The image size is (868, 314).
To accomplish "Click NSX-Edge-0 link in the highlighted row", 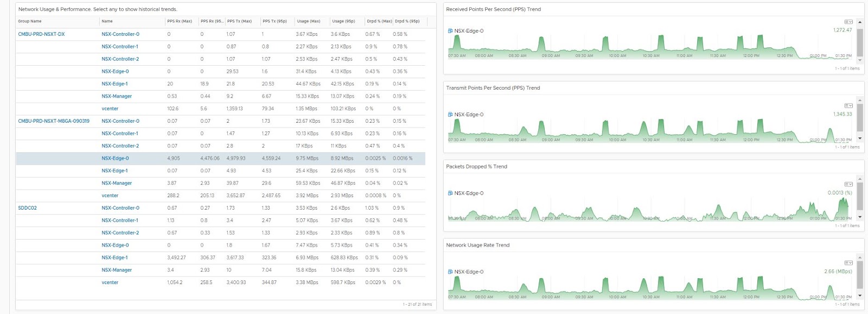I will [x=115, y=159].
